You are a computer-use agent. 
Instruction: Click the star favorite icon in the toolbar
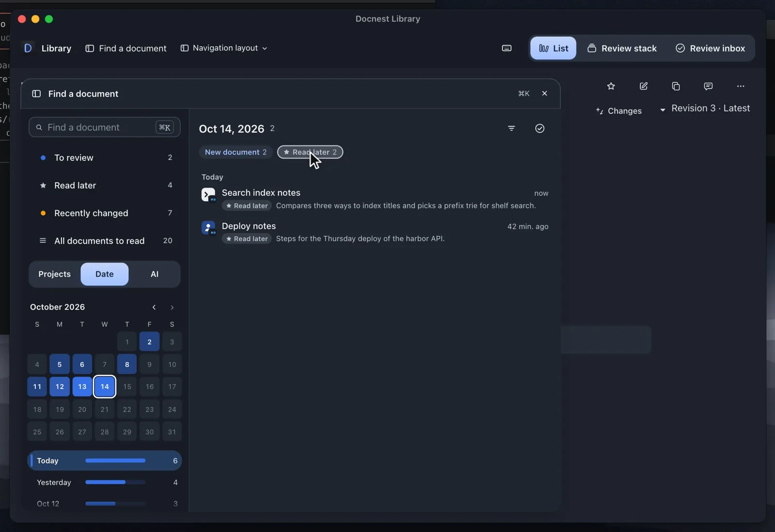pyautogui.click(x=611, y=86)
